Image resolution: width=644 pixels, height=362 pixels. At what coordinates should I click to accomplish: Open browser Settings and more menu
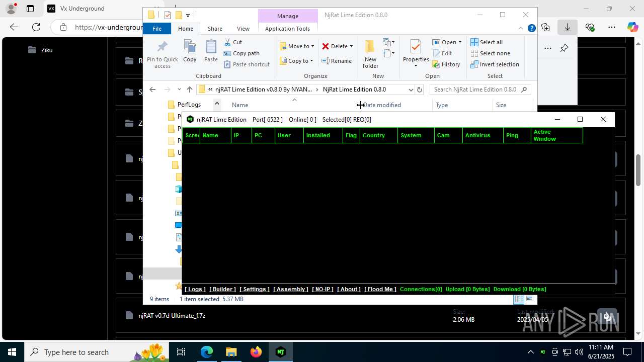pos(612,27)
